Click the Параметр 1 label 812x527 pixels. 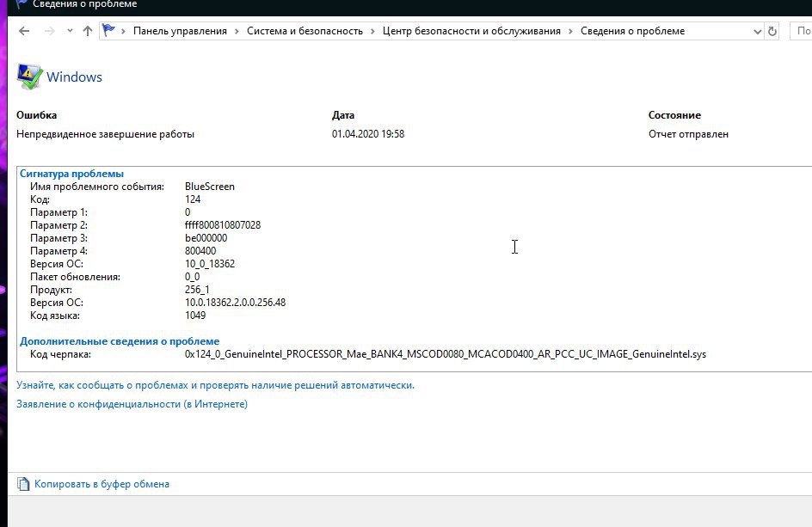tap(58, 212)
